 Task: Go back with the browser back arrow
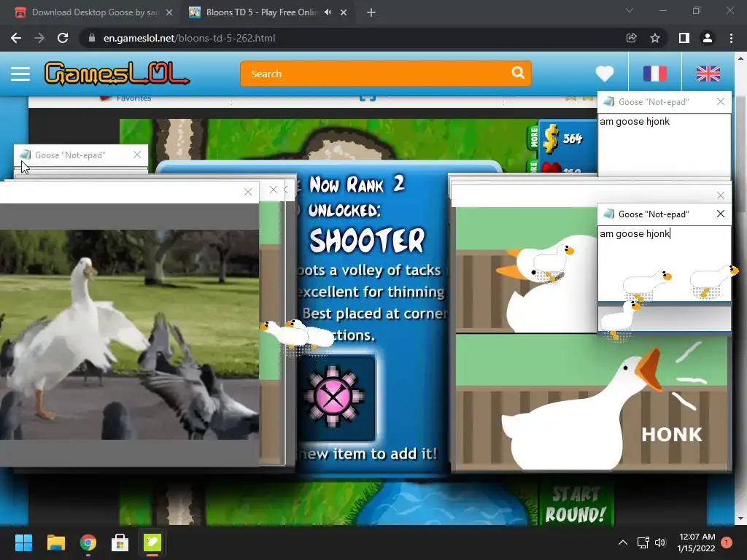click(x=16, y=38)
